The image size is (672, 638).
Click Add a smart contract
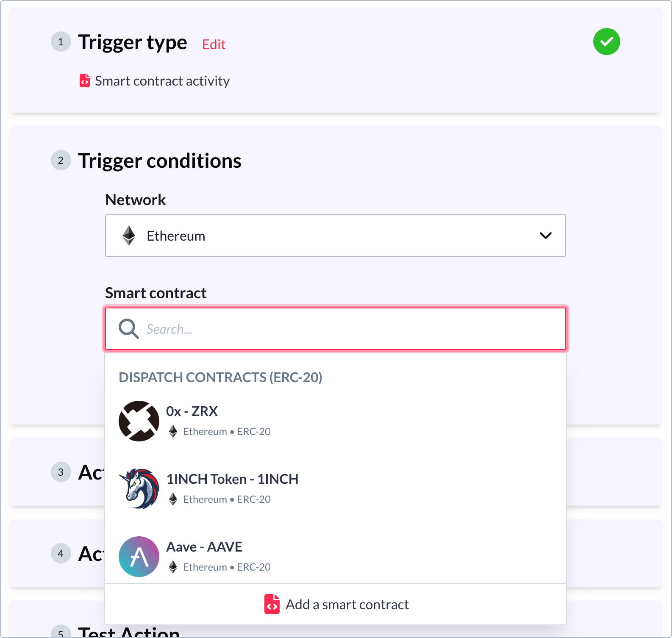pos(347,604)
